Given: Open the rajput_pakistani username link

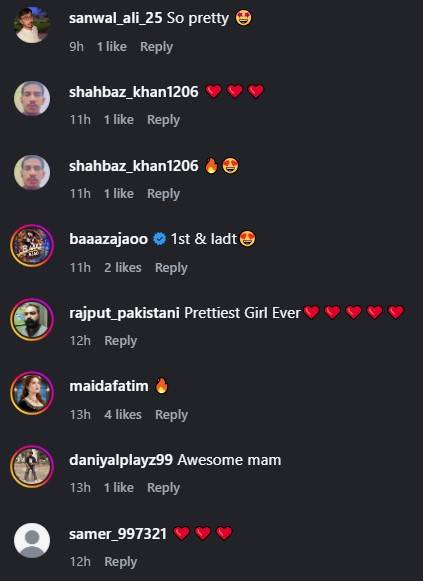Looking at the screenshot, I should tap(124, 313).
